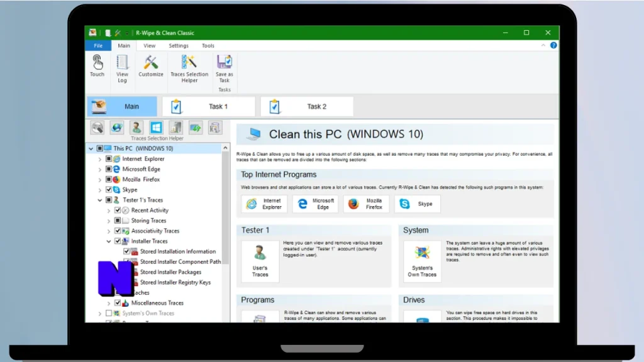This screenshot has height=362, width=644.
Task: Switch to the View ribbon tab
Action: tap(149, 45)
